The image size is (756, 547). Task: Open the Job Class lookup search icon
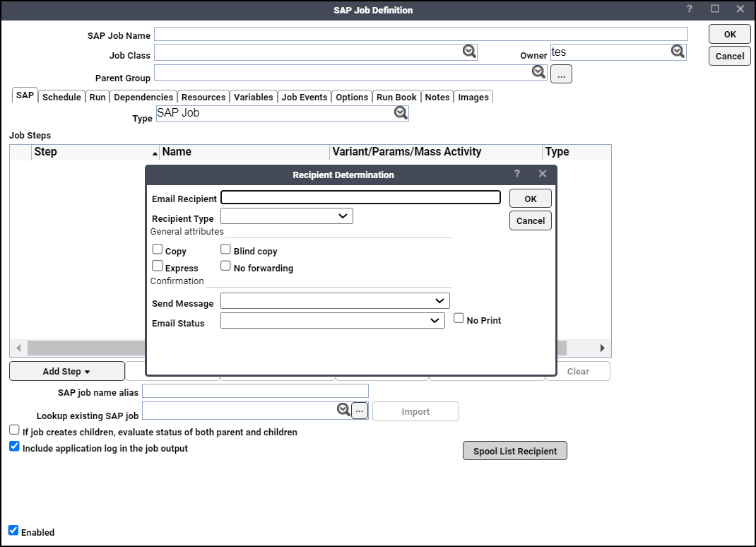pos(468,50)
